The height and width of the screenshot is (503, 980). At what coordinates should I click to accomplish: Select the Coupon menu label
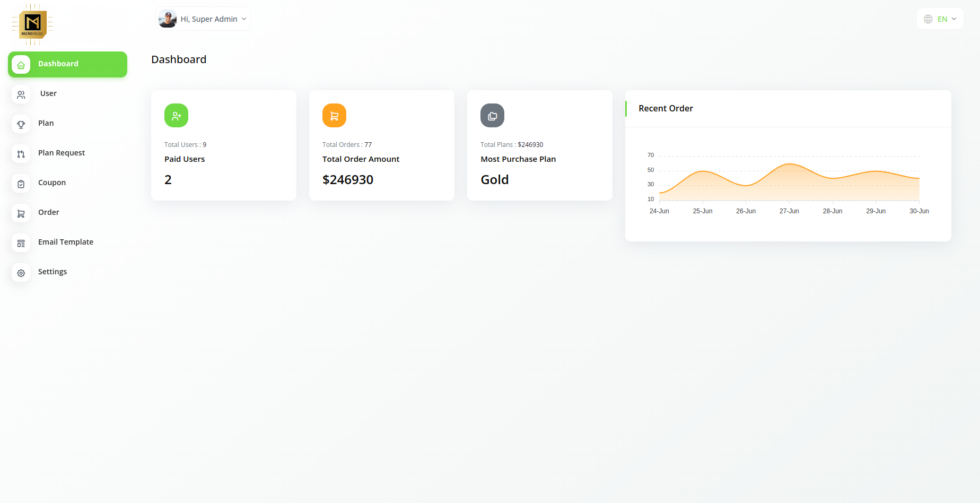click(x=52, y=183)
